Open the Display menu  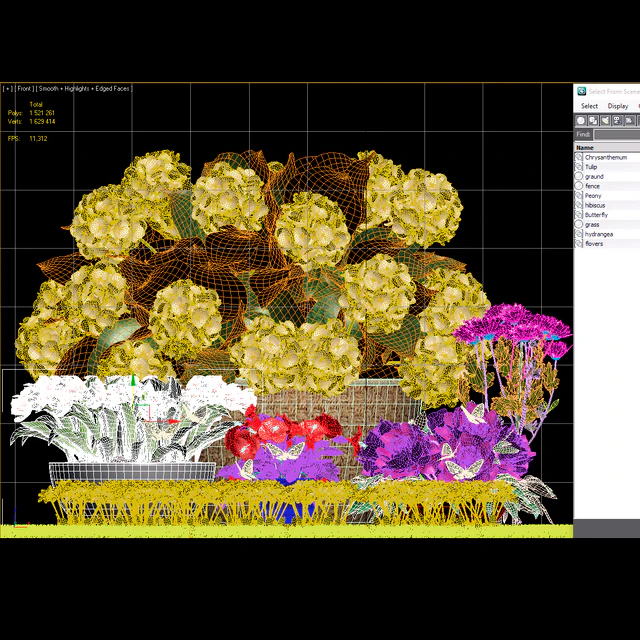click(618, 106)
